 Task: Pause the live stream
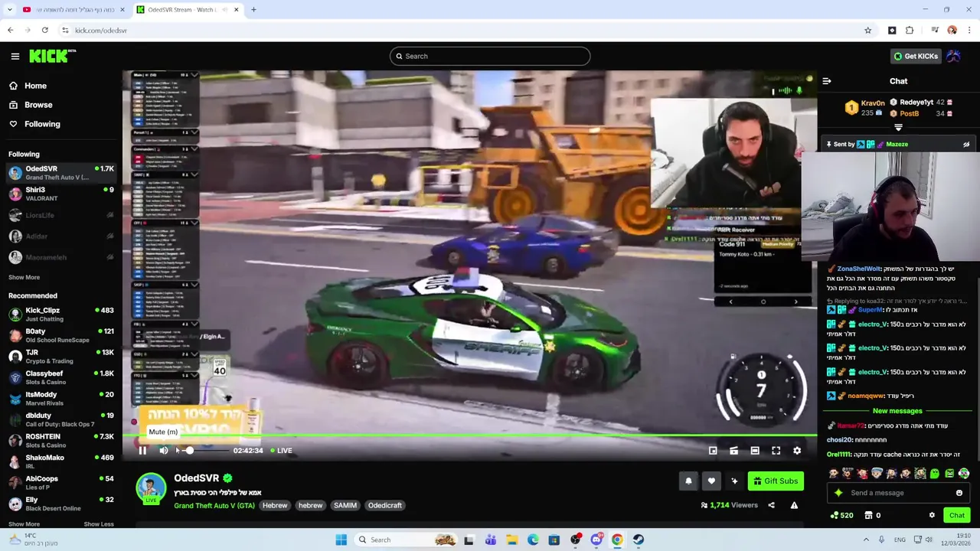click(x=142, y=451)
